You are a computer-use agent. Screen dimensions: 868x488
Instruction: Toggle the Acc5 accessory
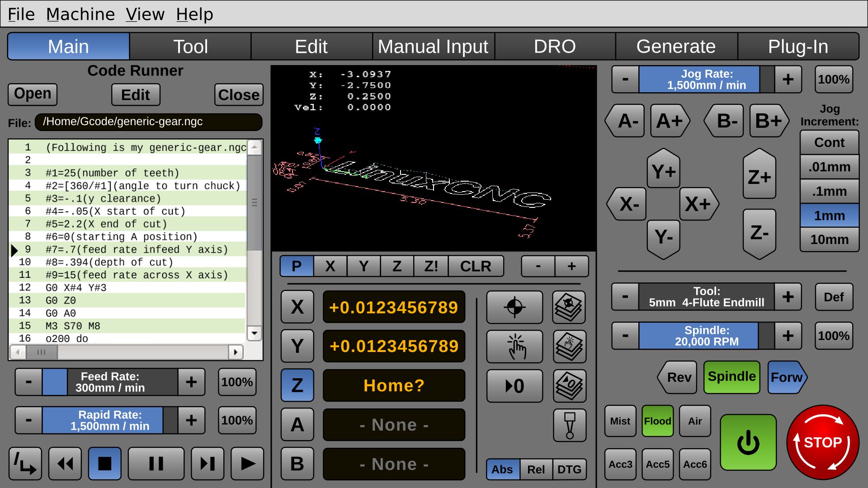(x=658, y=465)
